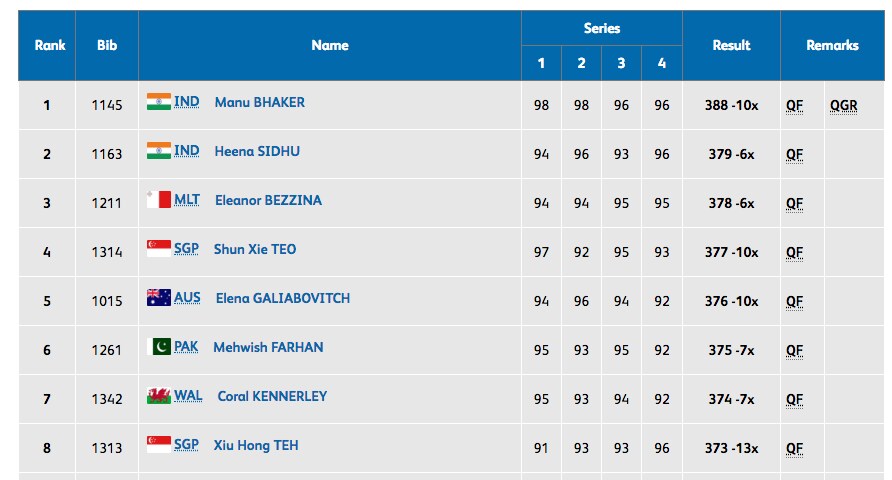Click the WAL country code link

(188, 395)
